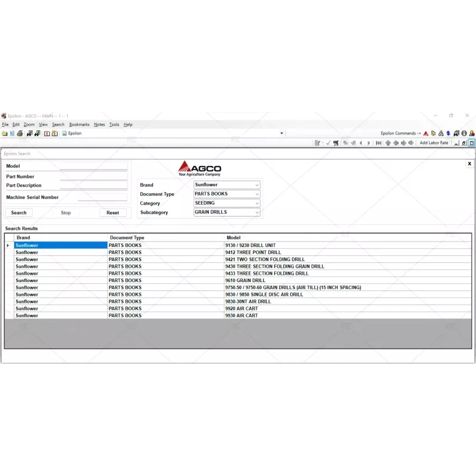The width and height of the screenshot is (476, 476).
Task: Open pricing with the dollar sign icon
Action: (447, 133)
